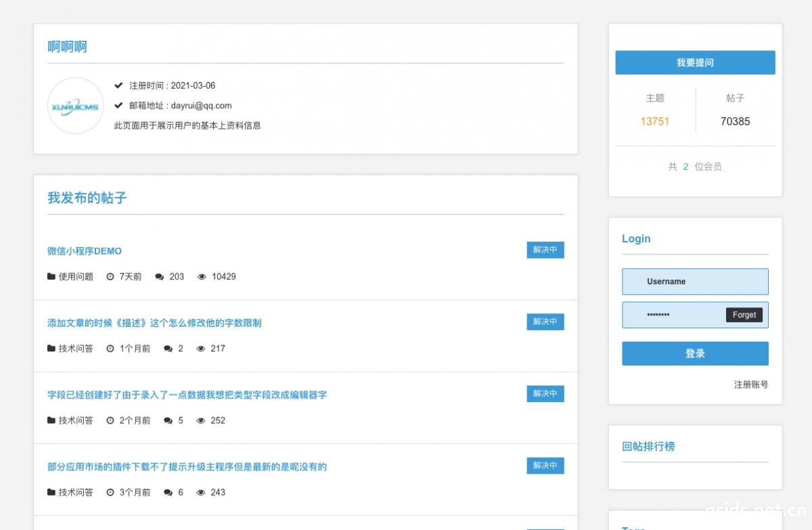Click the 回帖排行榜 heading
The image size is (812, 530).
pos(648,446)
